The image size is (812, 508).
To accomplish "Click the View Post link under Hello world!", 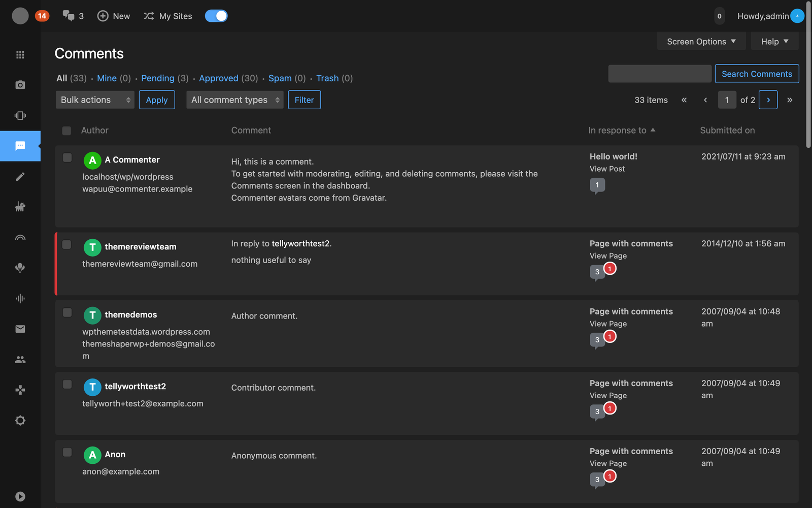I will tap(607, 169).
